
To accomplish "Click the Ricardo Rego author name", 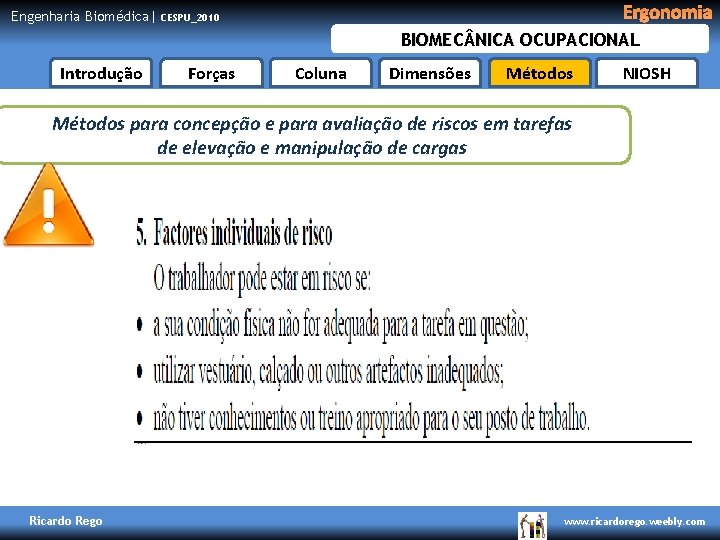I will click(66, 521).
